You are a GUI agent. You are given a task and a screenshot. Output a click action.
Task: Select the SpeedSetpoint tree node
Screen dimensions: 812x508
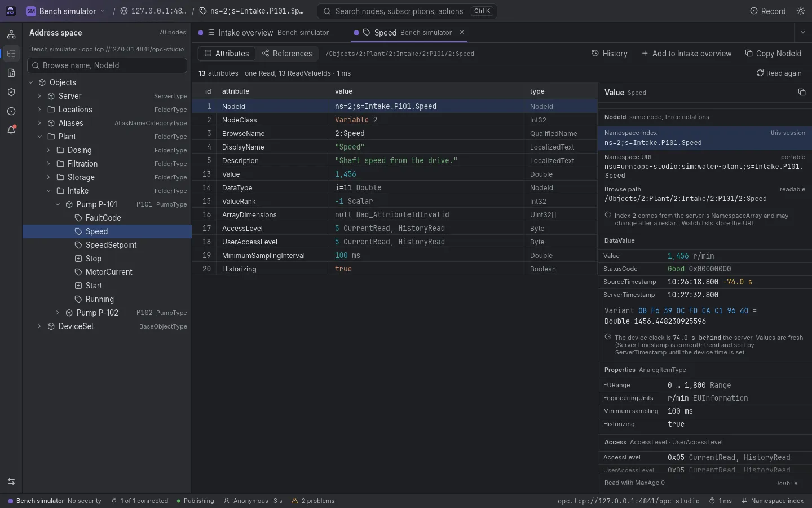[x=107, y=245]
